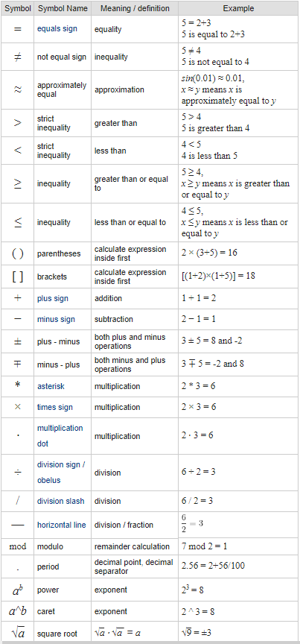The height and width of the screenshot is (644, 300).
Task: Visit the times sign link
Action: pos(54,408)
